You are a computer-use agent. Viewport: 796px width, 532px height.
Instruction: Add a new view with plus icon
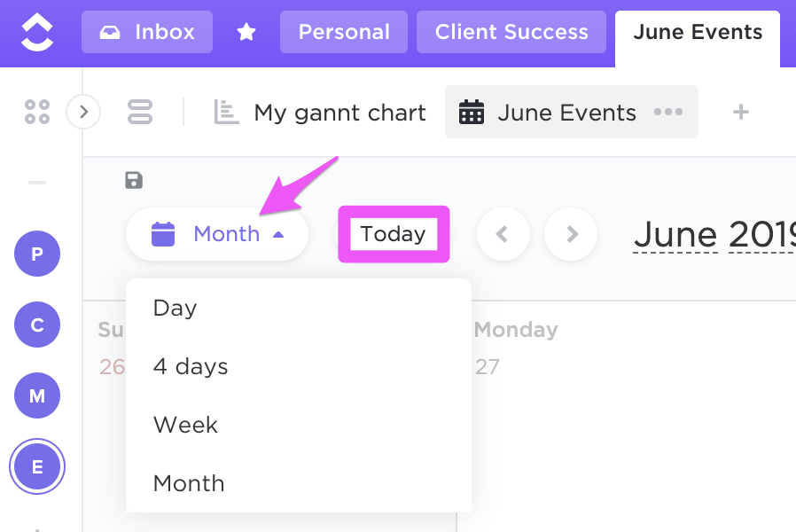[741, 113]
